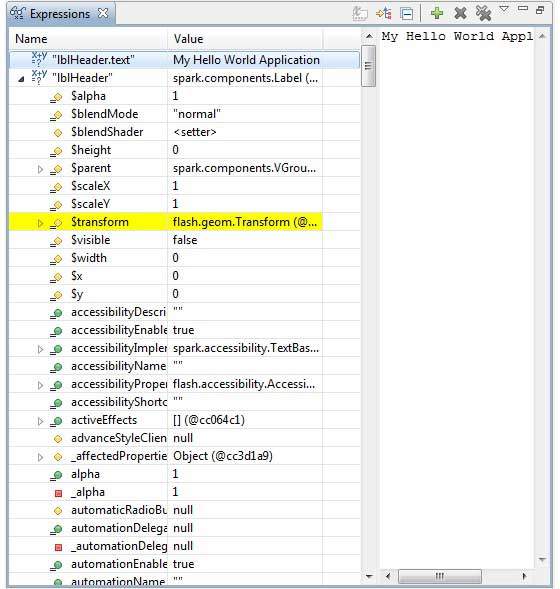Screen dimensions: 560x589
Task: Click the tree scrollbar down arrow
Action: tap(369, 576)
